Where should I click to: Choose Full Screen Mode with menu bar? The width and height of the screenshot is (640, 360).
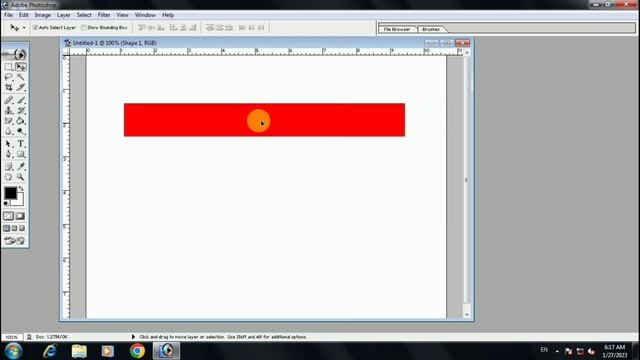pos(14,229)
